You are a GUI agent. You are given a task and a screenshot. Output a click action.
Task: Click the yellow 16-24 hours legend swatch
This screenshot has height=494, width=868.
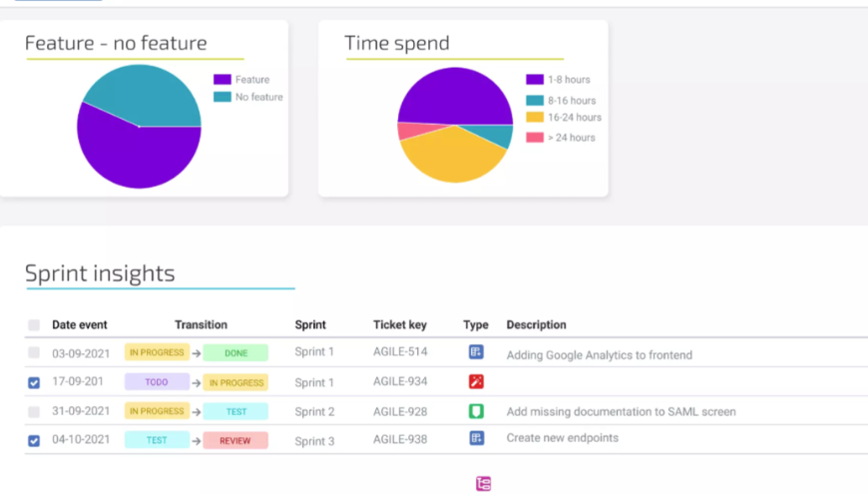pyautogui.click(x=535, y=118)
